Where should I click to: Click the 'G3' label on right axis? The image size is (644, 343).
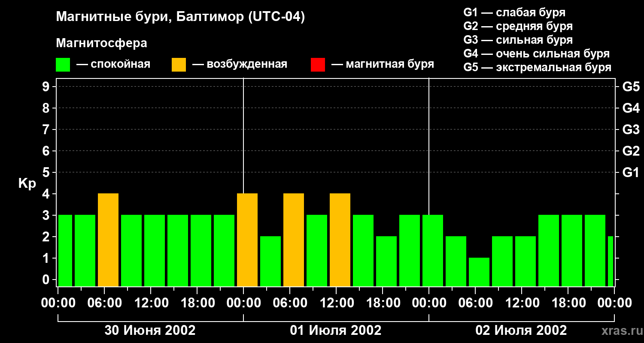[x=631, y=129]
